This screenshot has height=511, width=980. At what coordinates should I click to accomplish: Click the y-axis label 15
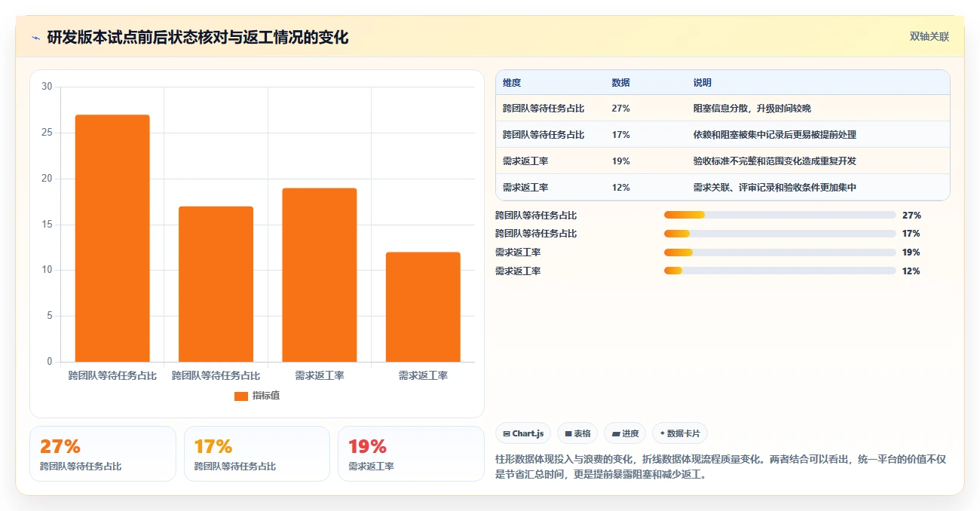tap(47, 225)
